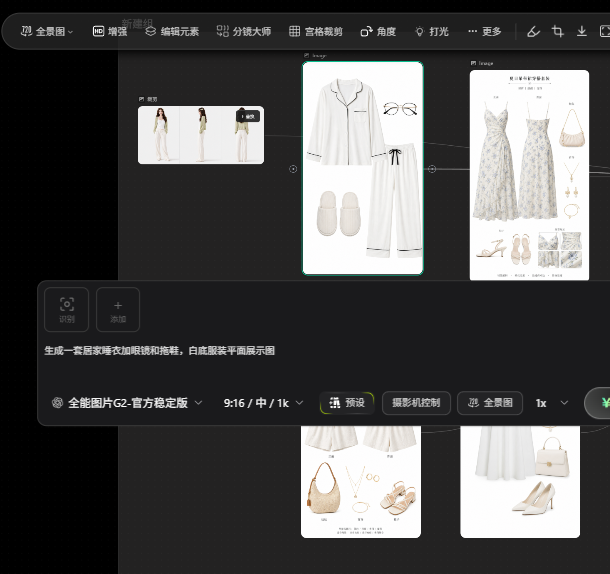Select the 打光 lighting tool
Image resolution: width=610 pixels, height=574 pixels.
[432, 32]
